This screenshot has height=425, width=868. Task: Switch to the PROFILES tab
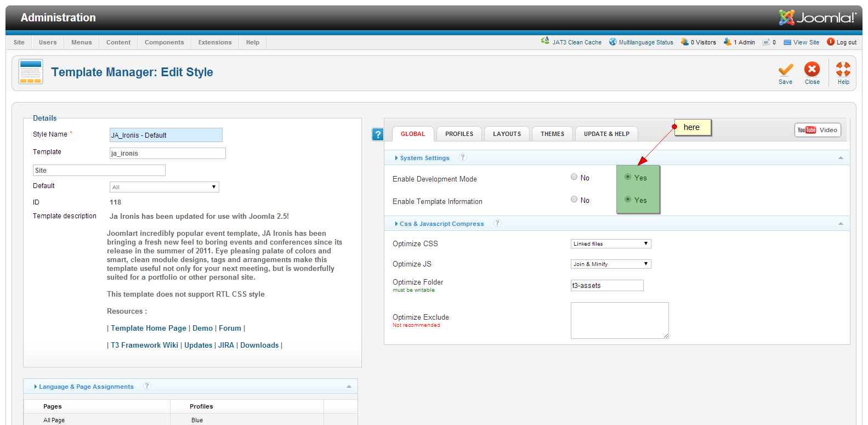[x=459, y=134]
